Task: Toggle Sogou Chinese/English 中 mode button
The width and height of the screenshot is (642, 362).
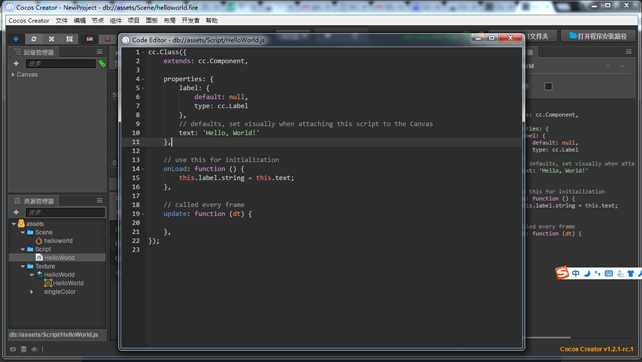Action: point(576,273)
